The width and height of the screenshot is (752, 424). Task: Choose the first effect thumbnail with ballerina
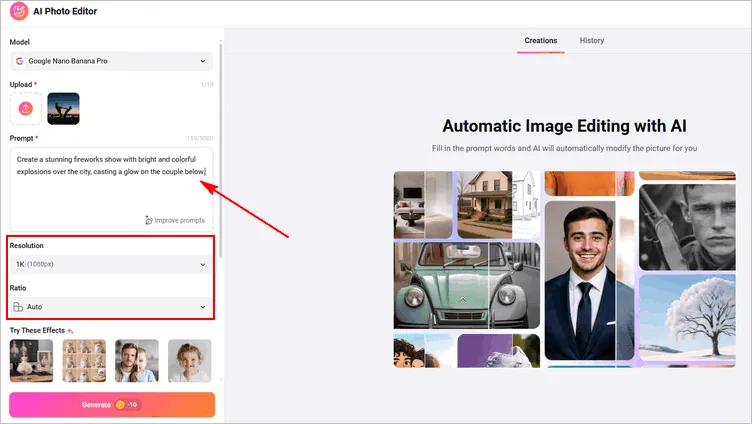pos(30,360)
